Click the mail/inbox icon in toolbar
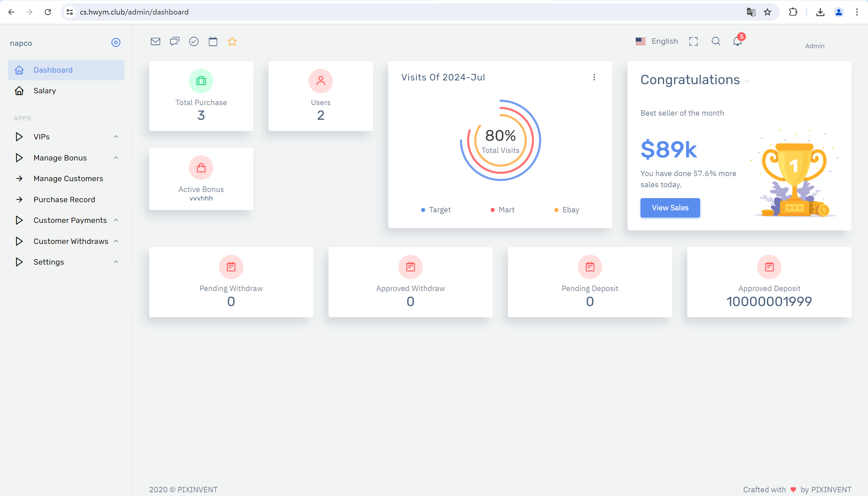Image resolution: width=868 pixels, height=496 pixels. pos(155,41)
